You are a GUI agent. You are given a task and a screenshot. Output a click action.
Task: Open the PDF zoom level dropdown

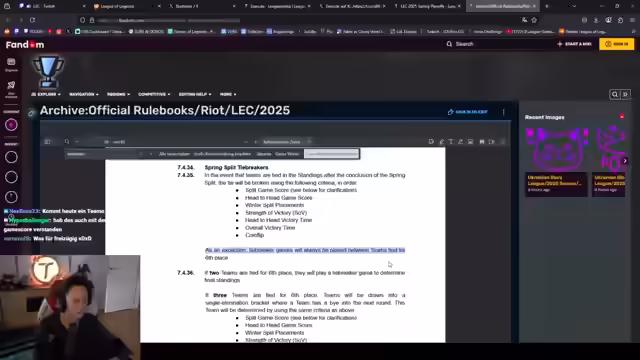click(x=287, y=142)
